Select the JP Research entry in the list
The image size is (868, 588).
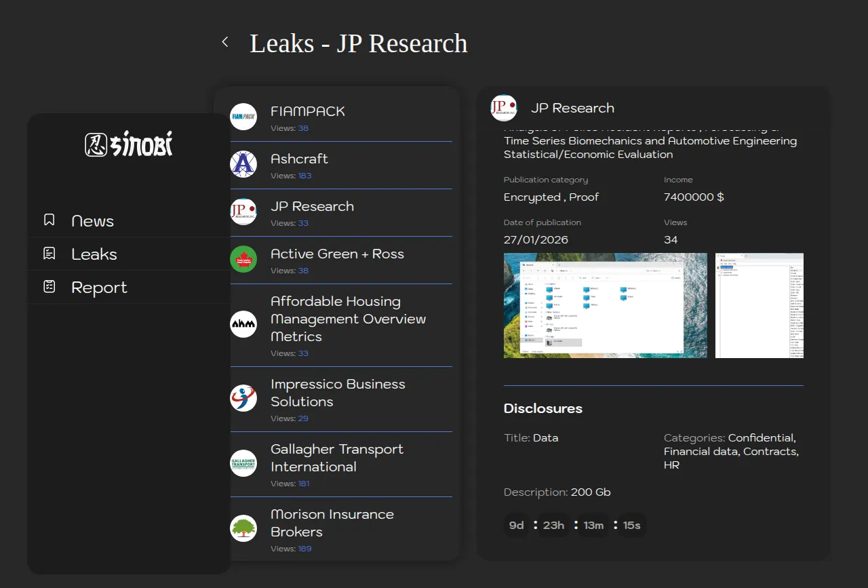312,207
